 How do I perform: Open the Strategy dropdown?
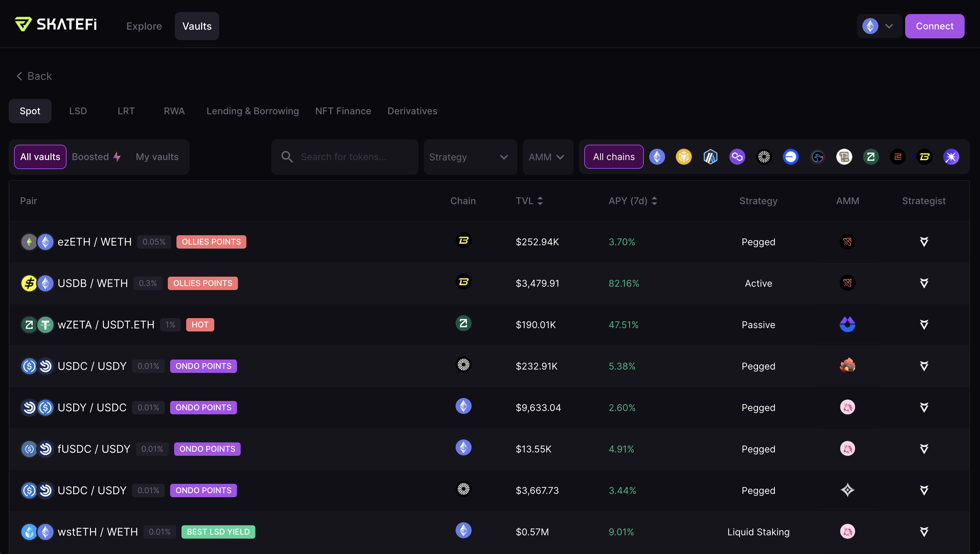click(x=470, y=157)
